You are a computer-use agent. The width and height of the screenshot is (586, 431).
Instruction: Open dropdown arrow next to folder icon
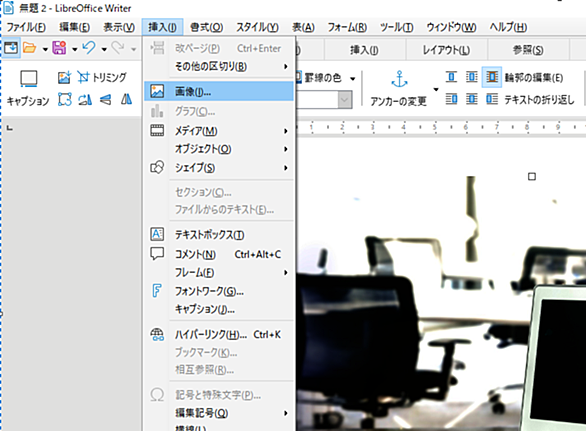click(45, 49)
